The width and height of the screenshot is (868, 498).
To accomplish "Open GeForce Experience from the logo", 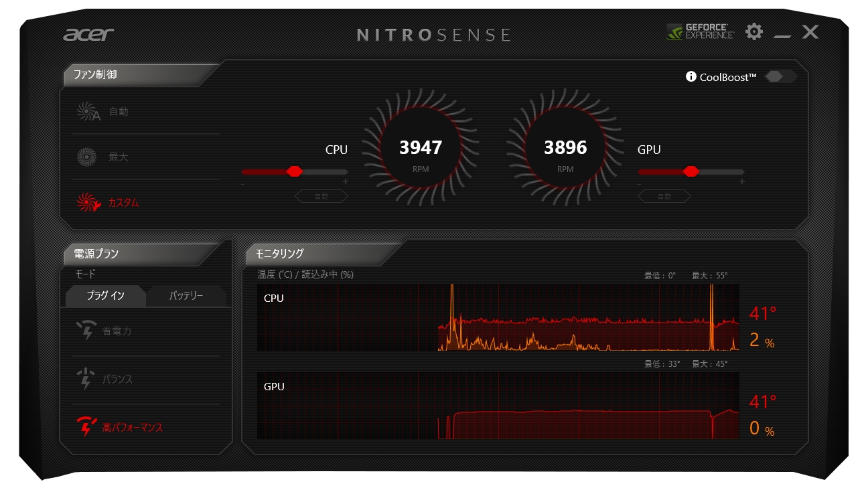I will click(701, 31).
